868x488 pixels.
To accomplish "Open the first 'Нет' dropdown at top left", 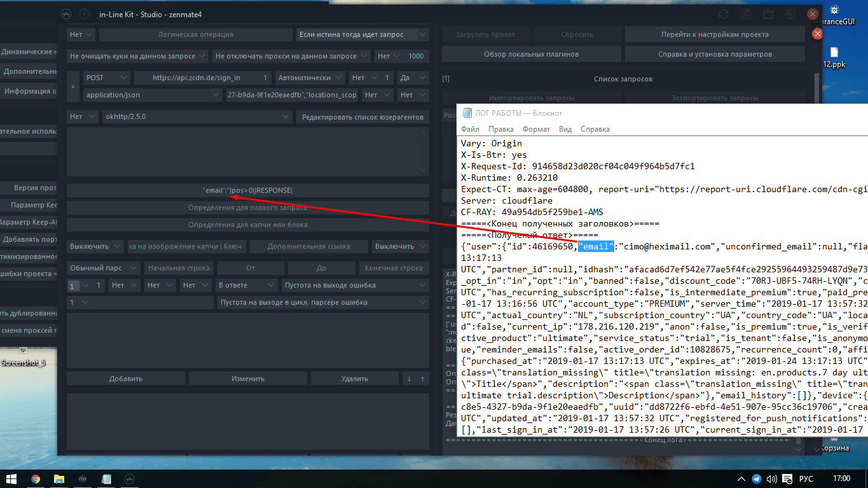I will point(81,34).
